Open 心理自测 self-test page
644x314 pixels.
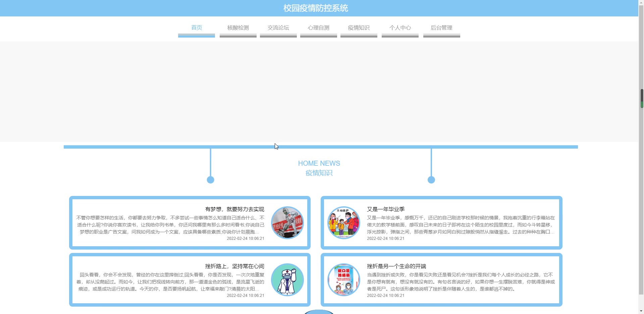point(319,28)
